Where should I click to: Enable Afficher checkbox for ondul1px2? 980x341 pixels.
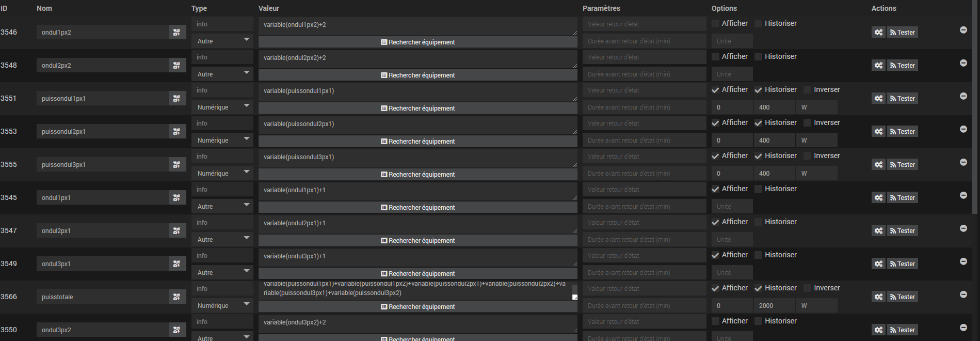(x=715, y=24)
